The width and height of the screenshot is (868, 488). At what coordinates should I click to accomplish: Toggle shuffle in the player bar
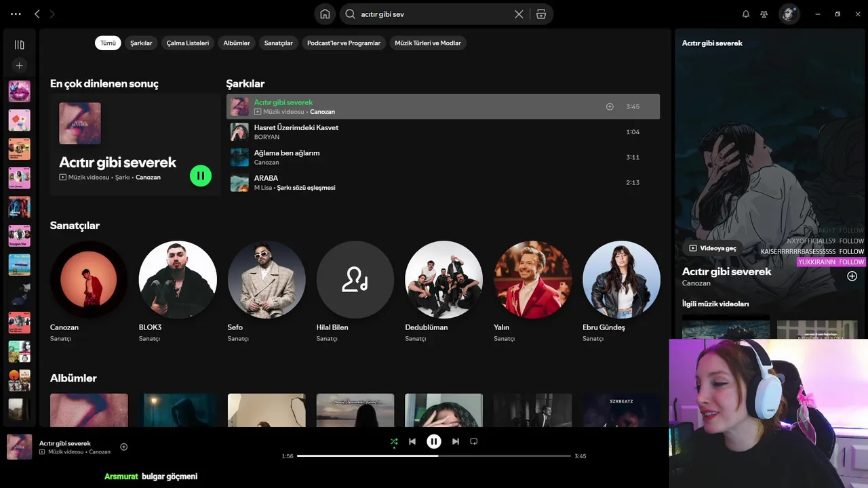pyautogui.click(x=394, y=441)
